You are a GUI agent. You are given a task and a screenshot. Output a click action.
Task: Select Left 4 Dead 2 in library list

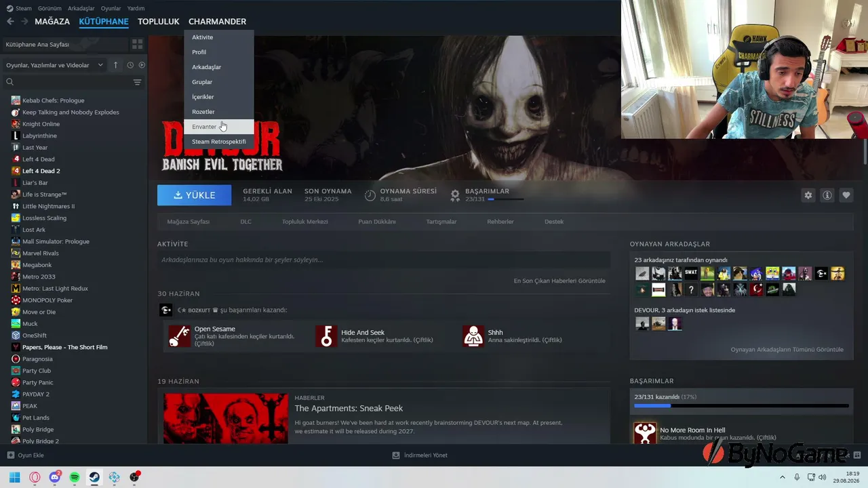[41, 171]
